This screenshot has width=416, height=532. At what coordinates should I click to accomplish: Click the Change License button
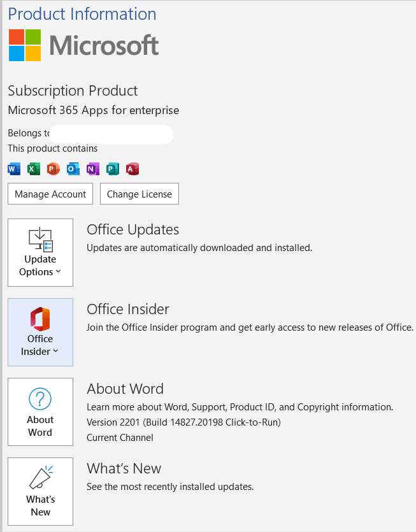(140, 194)
